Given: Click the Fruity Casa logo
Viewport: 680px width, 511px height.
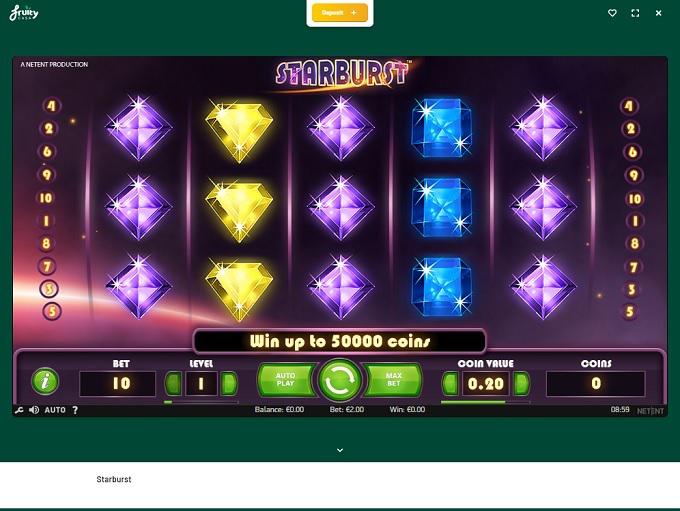Looking at the screenshot, I should [24, 13].
